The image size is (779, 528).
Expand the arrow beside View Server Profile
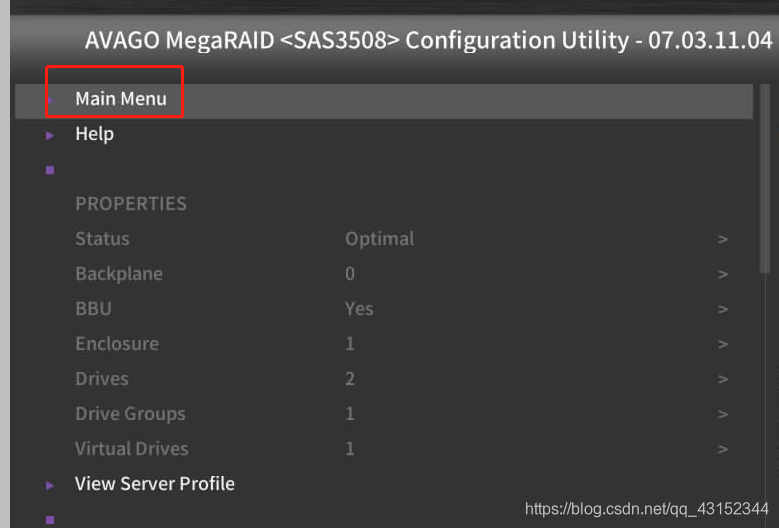tap(50, 485)
